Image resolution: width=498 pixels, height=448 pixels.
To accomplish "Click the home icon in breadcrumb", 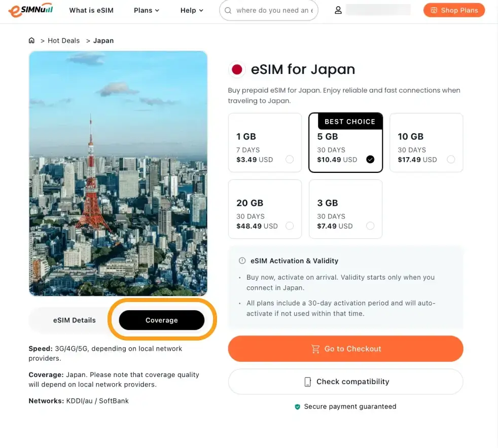I will click(x=32, y=41).
